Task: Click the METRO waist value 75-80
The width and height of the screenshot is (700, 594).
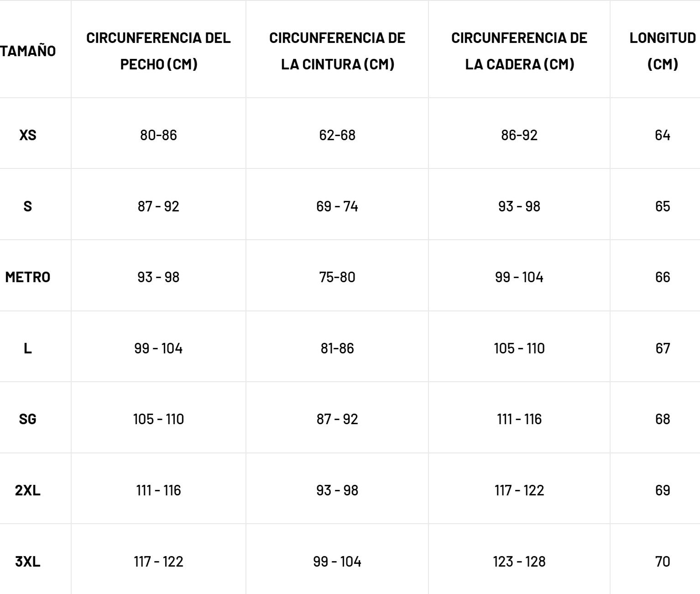Action: [x=337, y=277]
